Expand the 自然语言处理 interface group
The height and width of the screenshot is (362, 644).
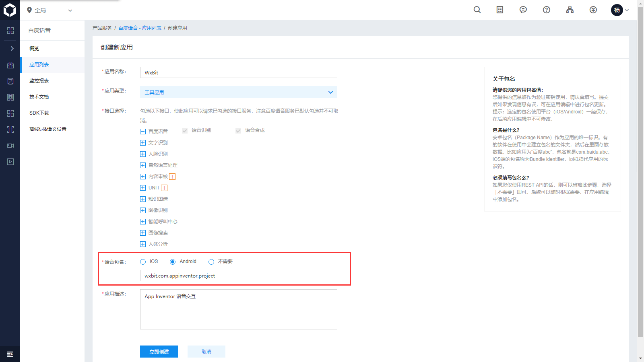(x=143, y=165)
